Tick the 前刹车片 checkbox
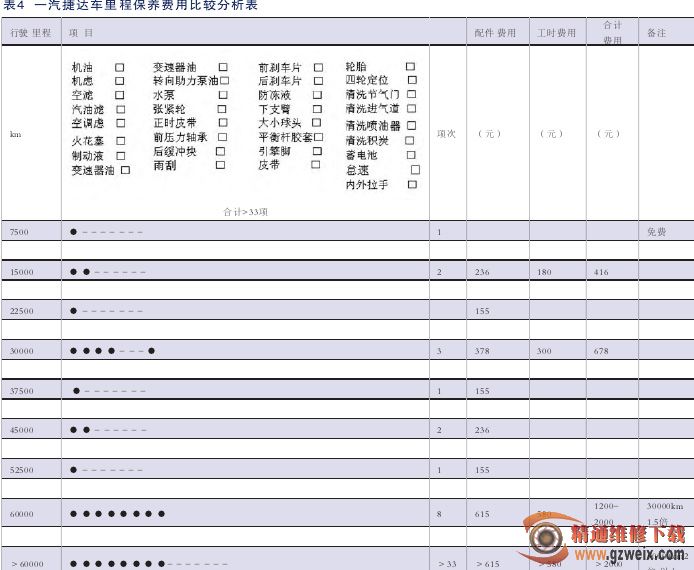This screenshot has width=694, height=570. pyautogui.click(x=318, y=67)
